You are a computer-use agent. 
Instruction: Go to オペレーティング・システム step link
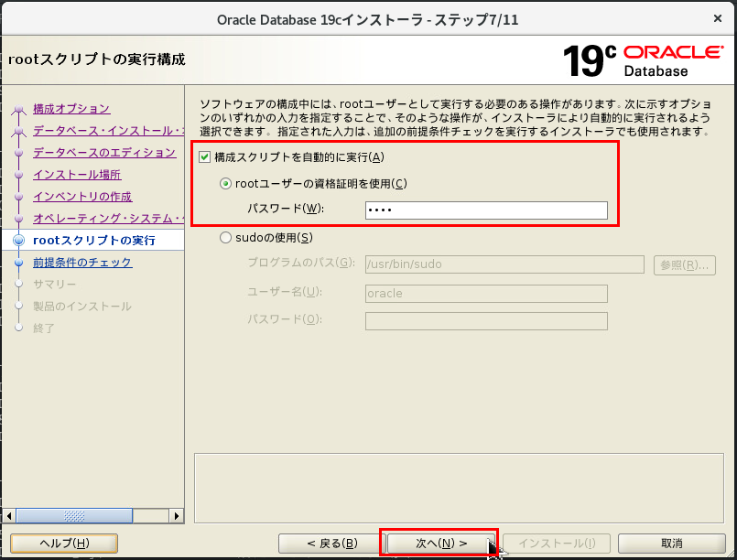pyautogui.click(x=108, y=219)
